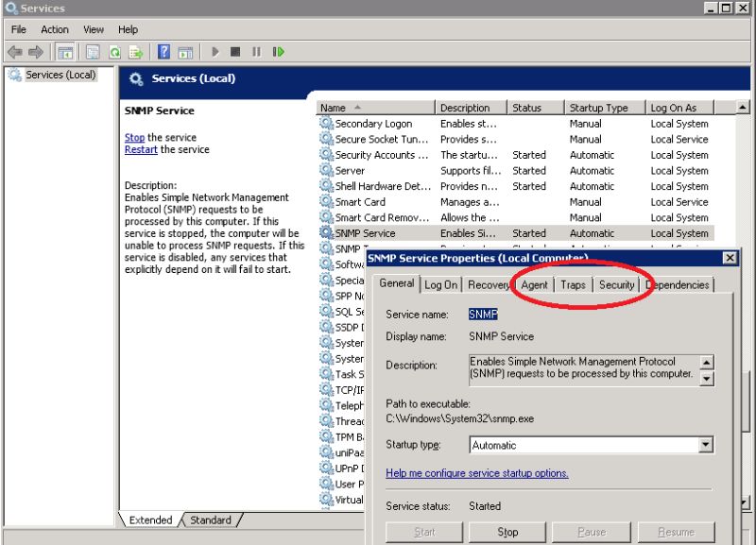Click the Stop the service link
Screen dimensions: 756x545
click(x=132, y=136)
